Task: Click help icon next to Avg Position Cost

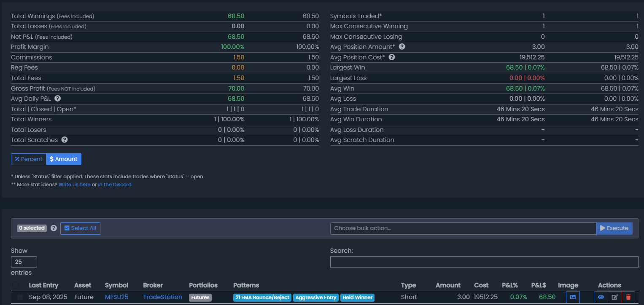Action: pos(392,57)
